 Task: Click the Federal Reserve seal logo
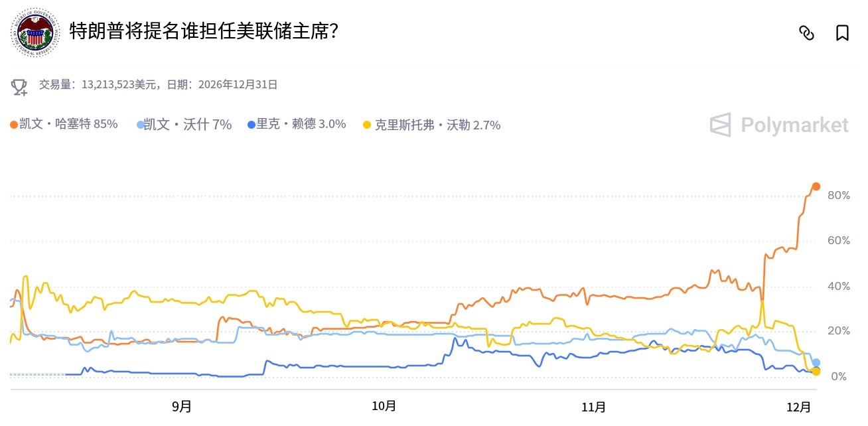pos(35,32)
